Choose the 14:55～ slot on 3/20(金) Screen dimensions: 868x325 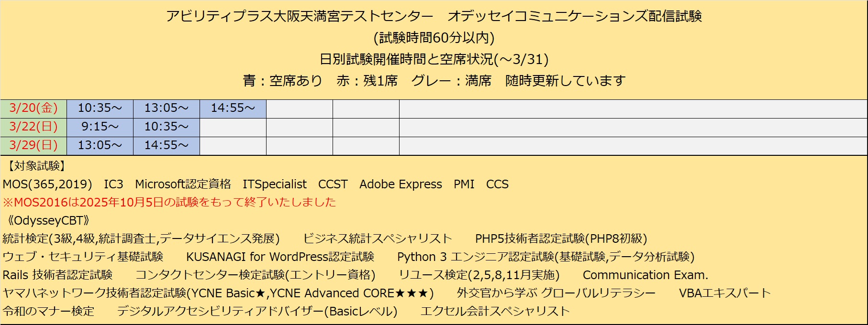coord(233,108)
